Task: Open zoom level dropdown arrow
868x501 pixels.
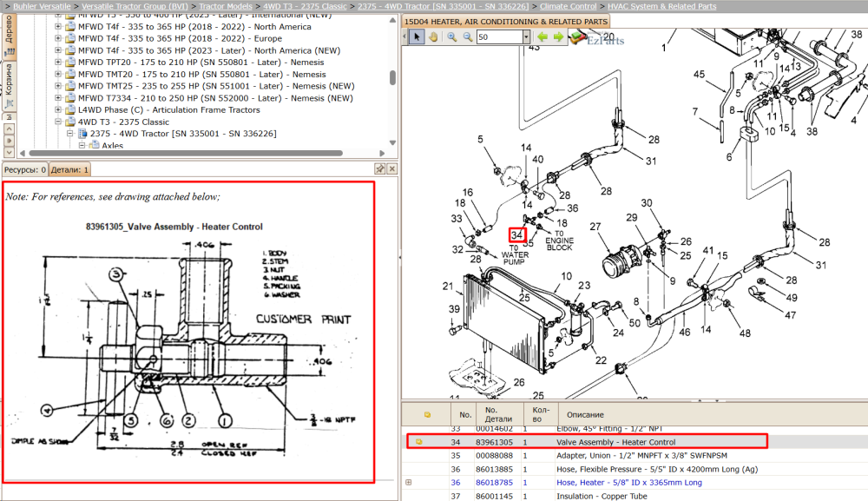Action: click(x=526, y=36)
